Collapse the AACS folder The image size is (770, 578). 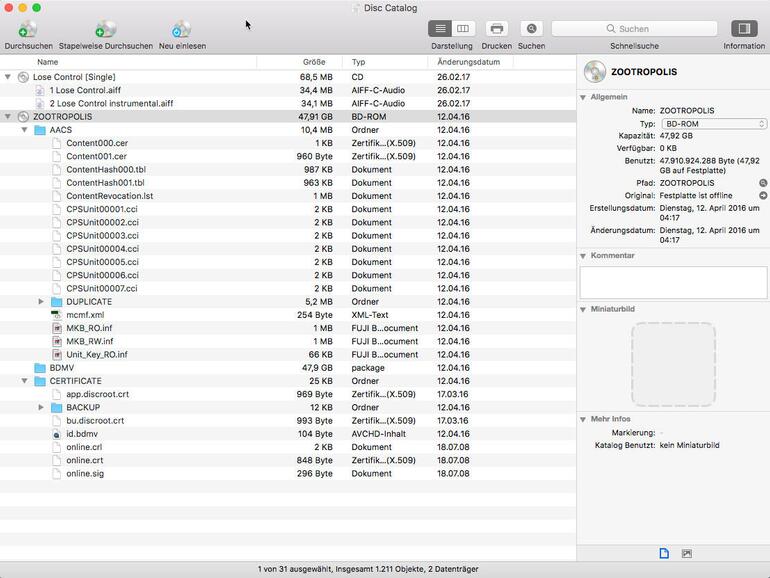click(25, 130)
